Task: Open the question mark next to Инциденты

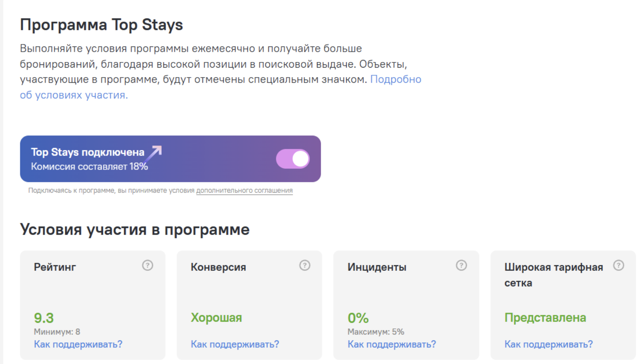Action: pyautogui.click(x=461, y=265)
